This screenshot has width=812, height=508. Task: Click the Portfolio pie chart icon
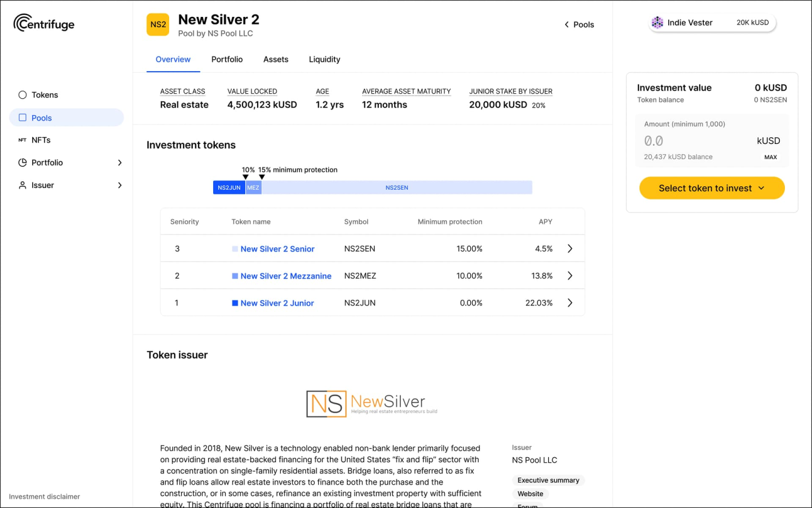click(x=23, y=163)
